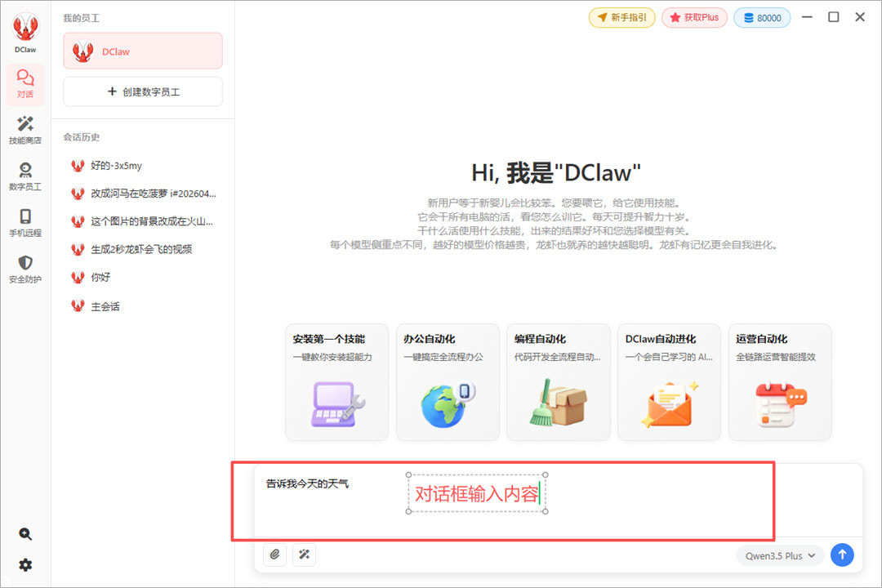This screenshot has height=588, width=882.
Task: Select the DClaw employee card
Action: coord(143,51)
